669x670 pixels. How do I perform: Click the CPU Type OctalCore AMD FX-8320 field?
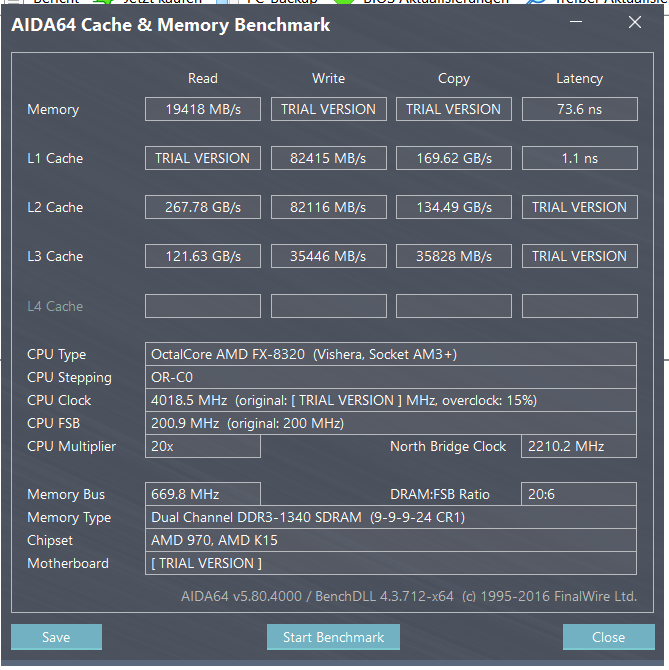[x=391, y=354]
